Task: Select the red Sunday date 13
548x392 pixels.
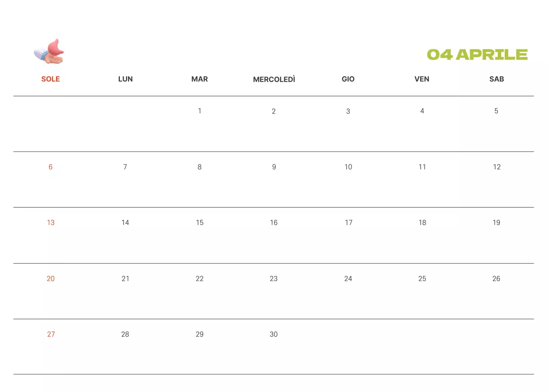Action: click(x=51, y=223)
